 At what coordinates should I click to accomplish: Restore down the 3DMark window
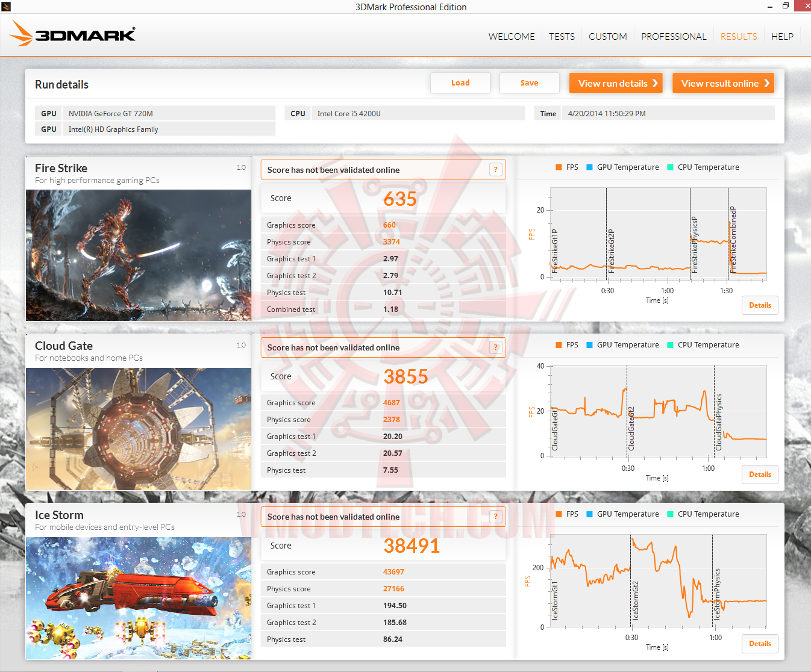786,7
